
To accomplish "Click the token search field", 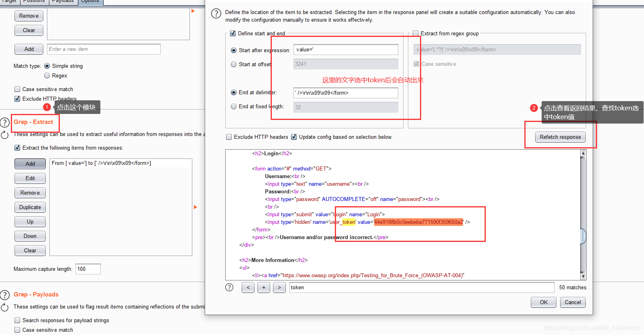I will point(422,287).
